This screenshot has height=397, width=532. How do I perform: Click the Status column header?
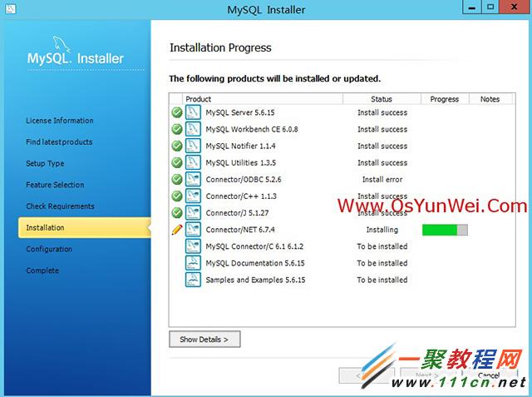click(382, 99)
